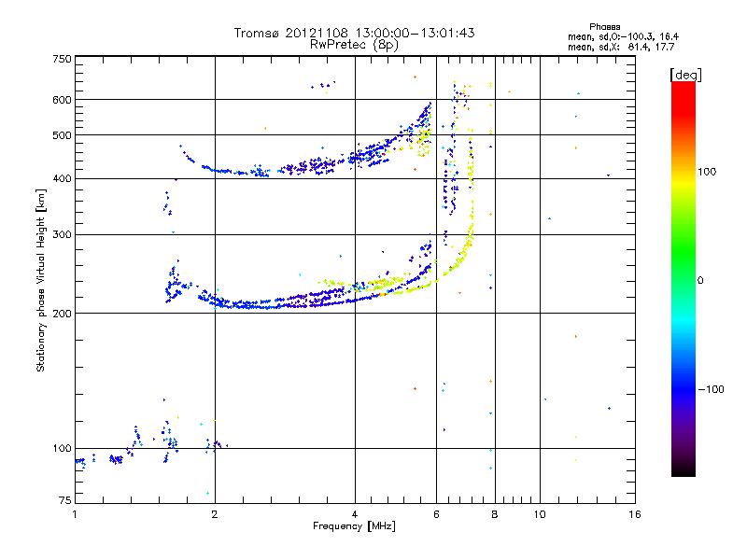Click the plot title "Tromsø 20121108 13:00:00–13:01:43"
Viewport: 747px width, 560px height.
pyautogui.click(x=354, y=33)
